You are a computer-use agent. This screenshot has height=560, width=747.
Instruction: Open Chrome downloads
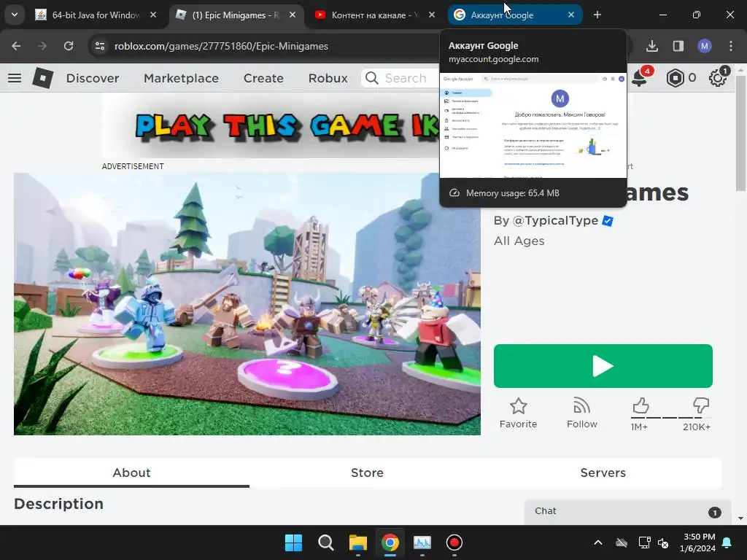(651, 46)
